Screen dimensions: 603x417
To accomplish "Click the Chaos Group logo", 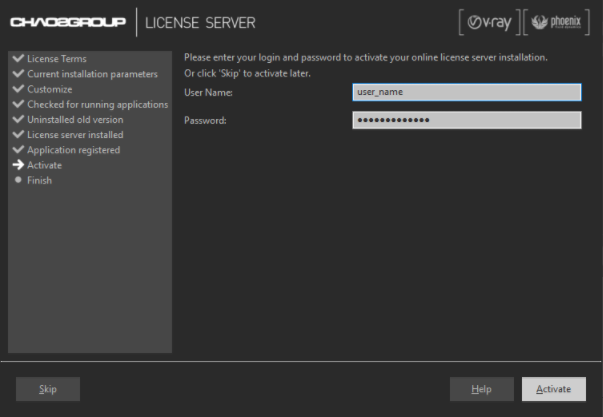I will tap(68, 22).
